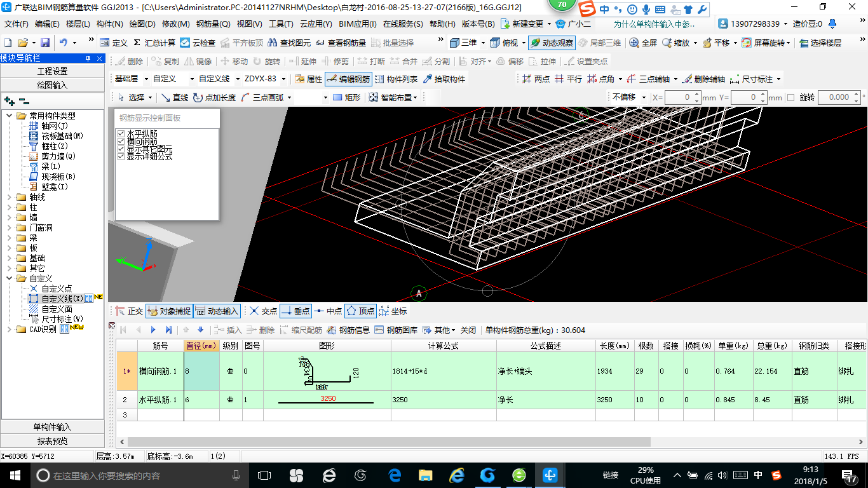
Task: Open 定义 (Define) tool
Action: tap(114, 43)
